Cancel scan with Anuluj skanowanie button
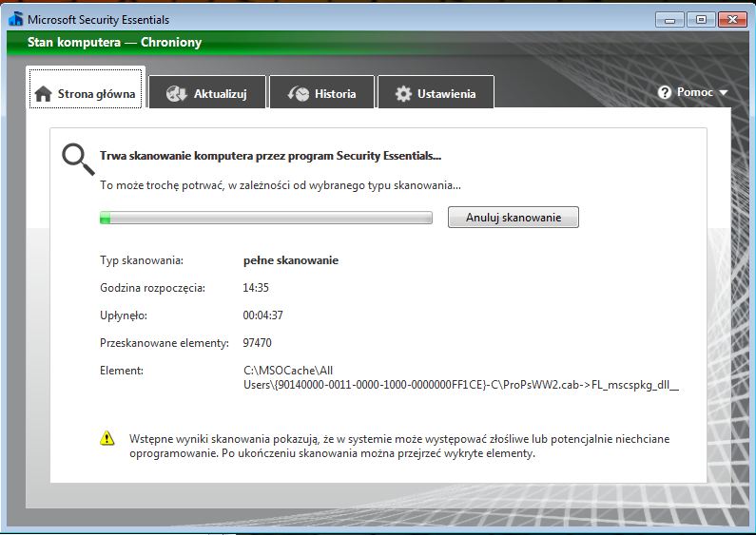The height and width of the screenshot is (535, 756). coord(513,218)
